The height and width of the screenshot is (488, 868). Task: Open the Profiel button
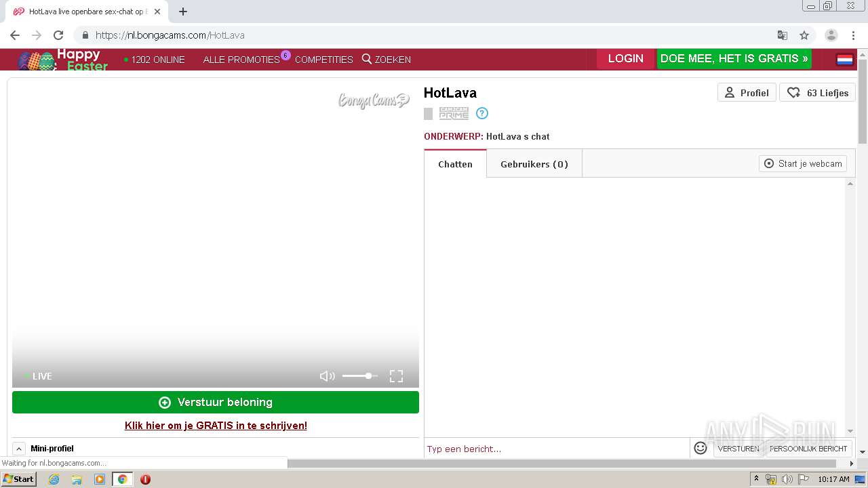tap(747, 93)
